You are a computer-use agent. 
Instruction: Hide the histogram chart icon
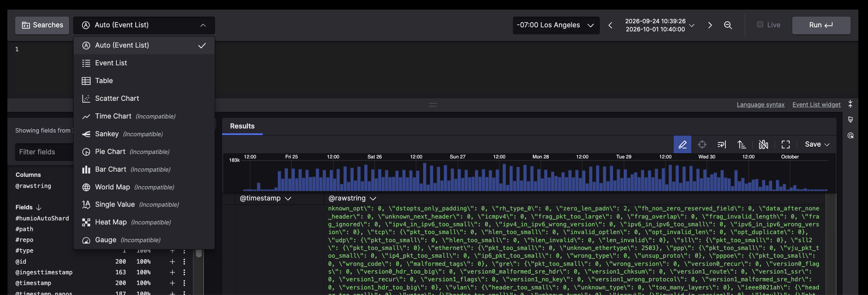[x=763, y=144]
